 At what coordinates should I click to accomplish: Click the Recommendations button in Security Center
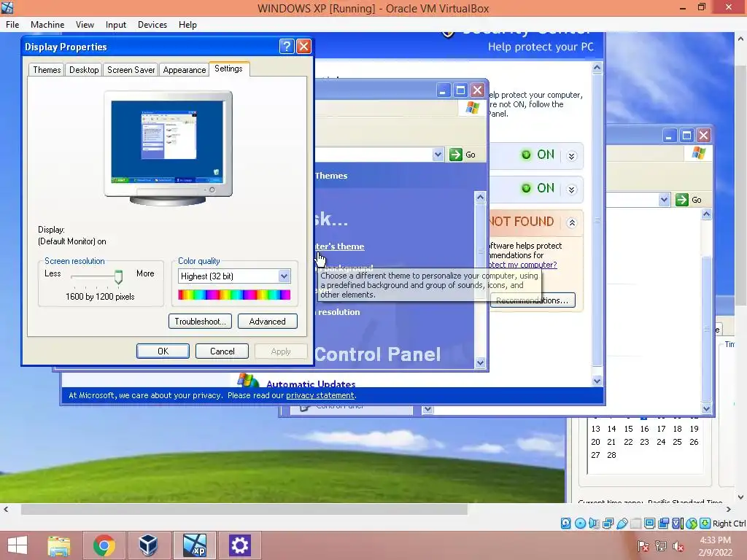tap(533, 300)
